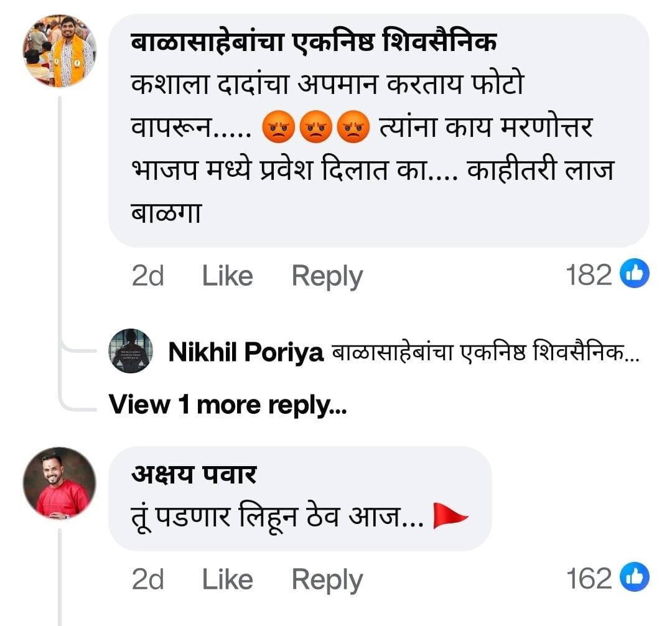Click the truncated reply by Nikhil Poriya
Image resolution: width=672 pixels, height=626 pixels.
(487, 352)
